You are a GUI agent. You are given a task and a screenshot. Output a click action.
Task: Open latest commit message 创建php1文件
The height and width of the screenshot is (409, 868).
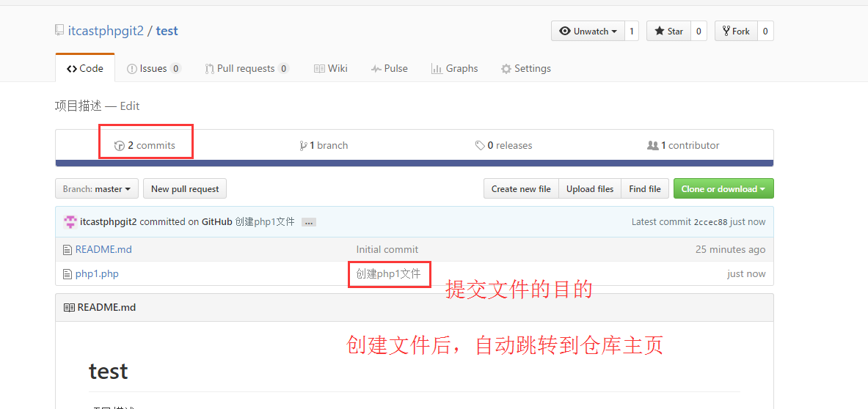265,221
